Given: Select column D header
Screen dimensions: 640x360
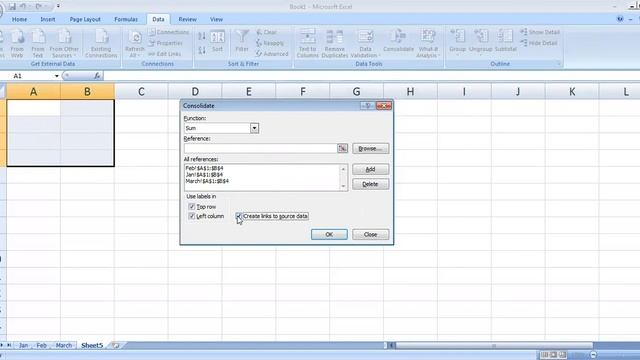Looking at the screenshot, I should tap(195, 91).
